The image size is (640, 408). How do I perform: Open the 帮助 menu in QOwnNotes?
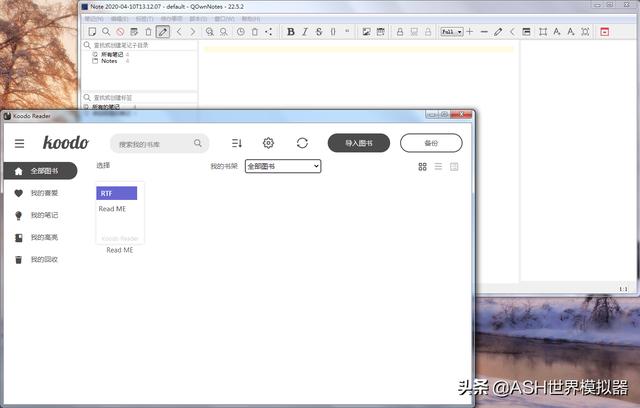(x=251, y=19)
